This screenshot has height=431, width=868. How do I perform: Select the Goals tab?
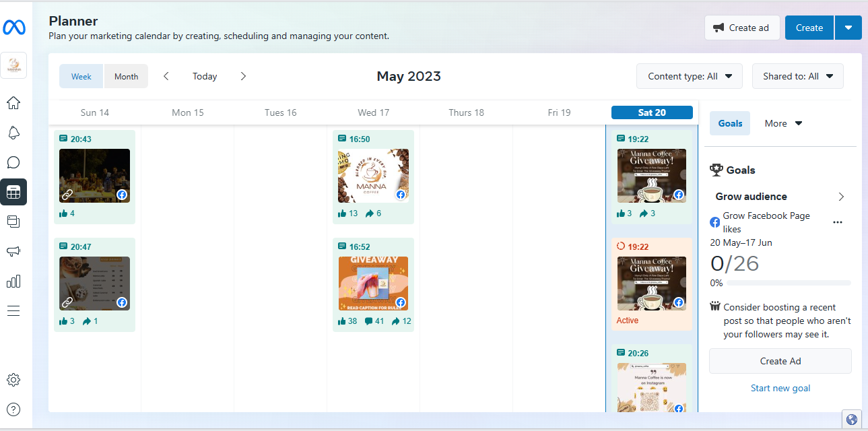pyautogui.click(x=730, y=123)
